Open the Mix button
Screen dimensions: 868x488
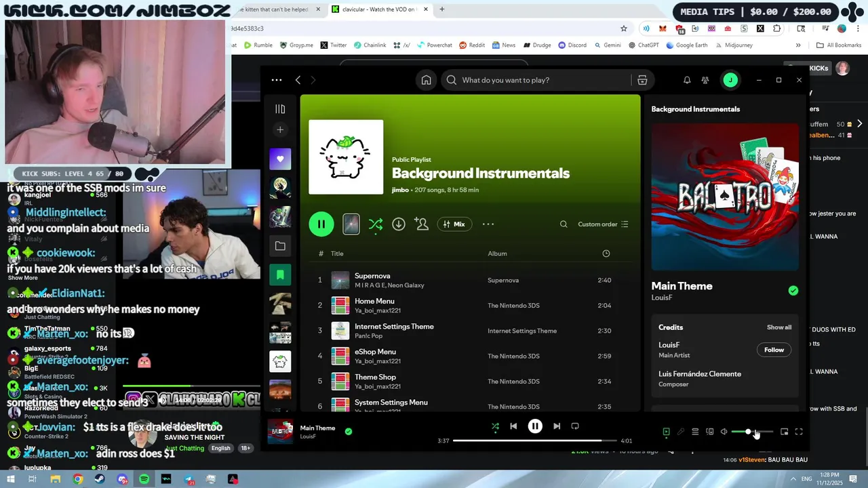click(454, 224)
